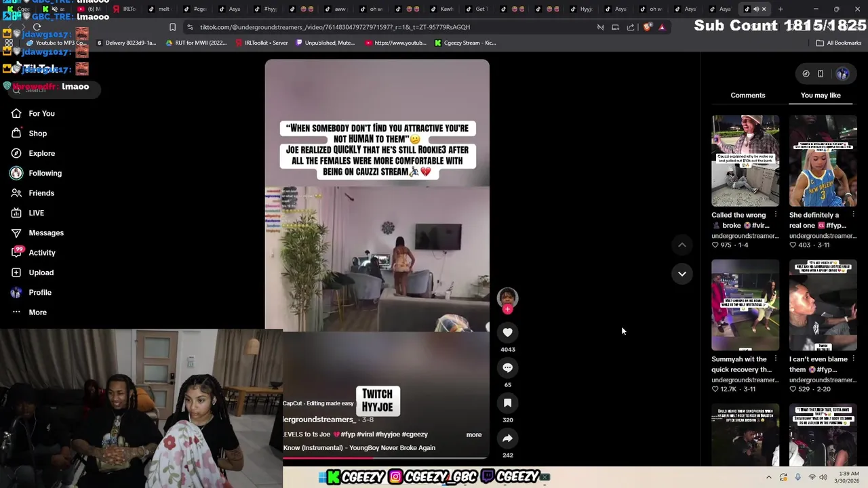Click the underground streamers username below video

pos(319,420)
